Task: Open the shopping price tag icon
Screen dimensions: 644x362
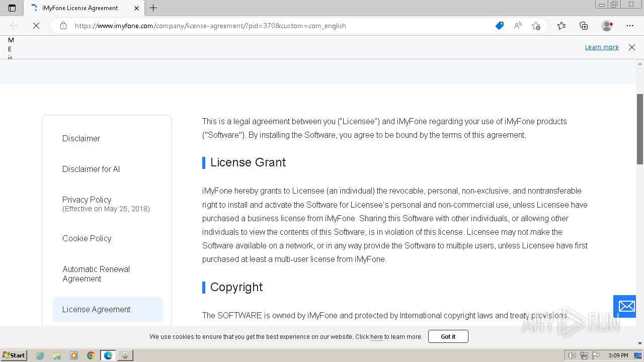Action: tap(500, 26)
